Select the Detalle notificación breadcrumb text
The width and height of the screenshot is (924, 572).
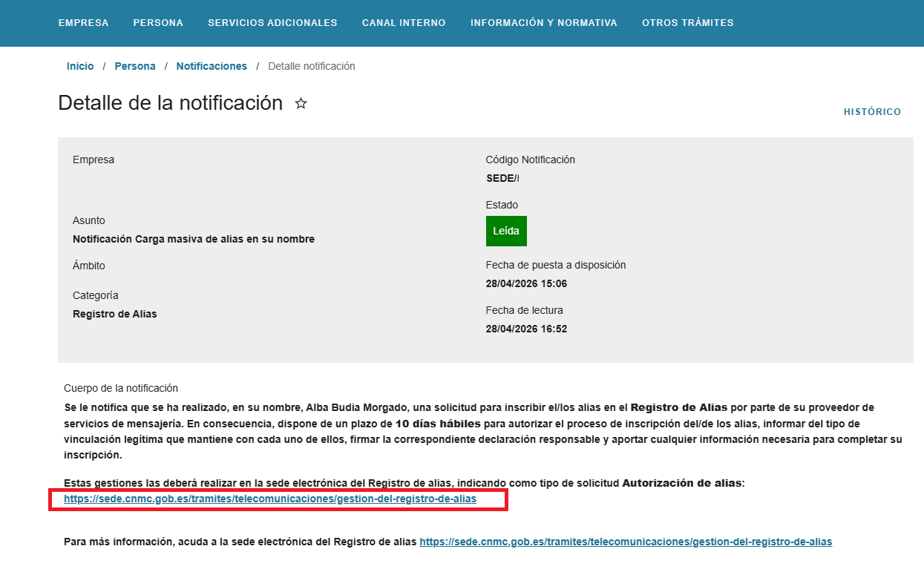coord(312,66)
